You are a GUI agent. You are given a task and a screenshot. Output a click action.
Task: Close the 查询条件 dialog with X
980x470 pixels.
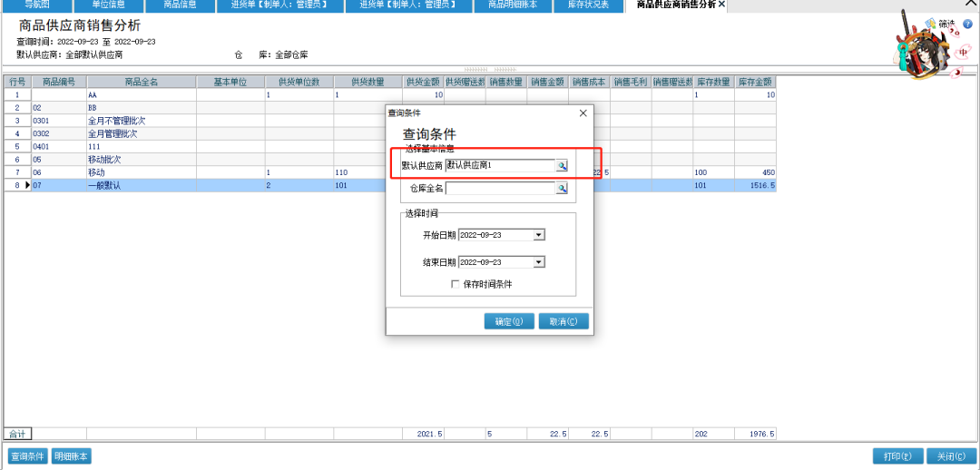(x=583, y=113)
